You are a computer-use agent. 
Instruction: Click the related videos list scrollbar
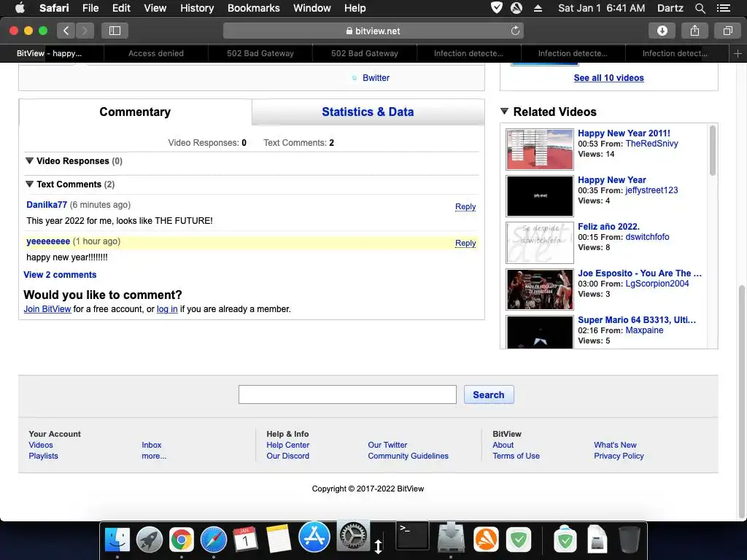click(x=713, y=150)
